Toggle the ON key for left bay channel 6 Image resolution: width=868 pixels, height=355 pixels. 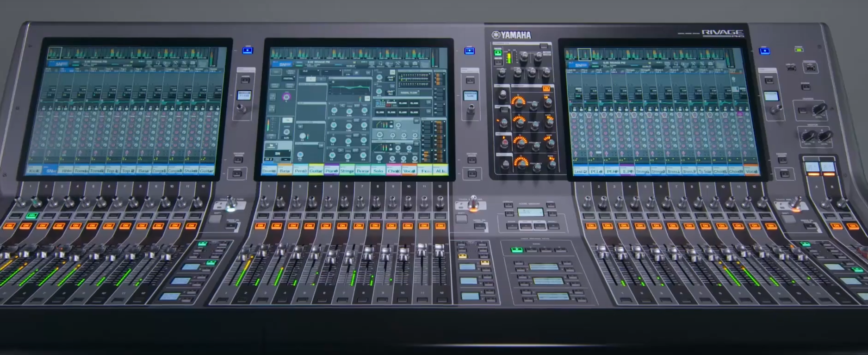(x=92, y=226)
